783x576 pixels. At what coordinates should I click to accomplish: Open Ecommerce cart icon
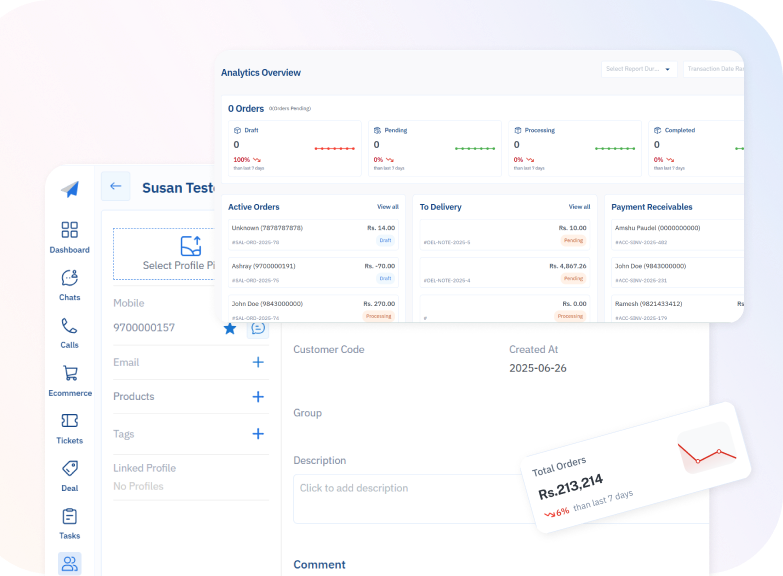click(x=69, y=379)
